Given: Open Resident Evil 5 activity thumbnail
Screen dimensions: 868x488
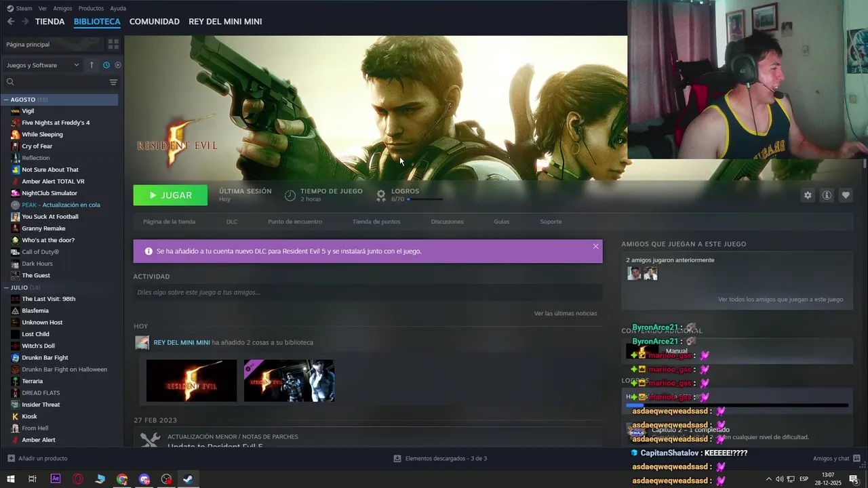Looking at the screenshot, I should pyautogui.click(x=191, y=381).
